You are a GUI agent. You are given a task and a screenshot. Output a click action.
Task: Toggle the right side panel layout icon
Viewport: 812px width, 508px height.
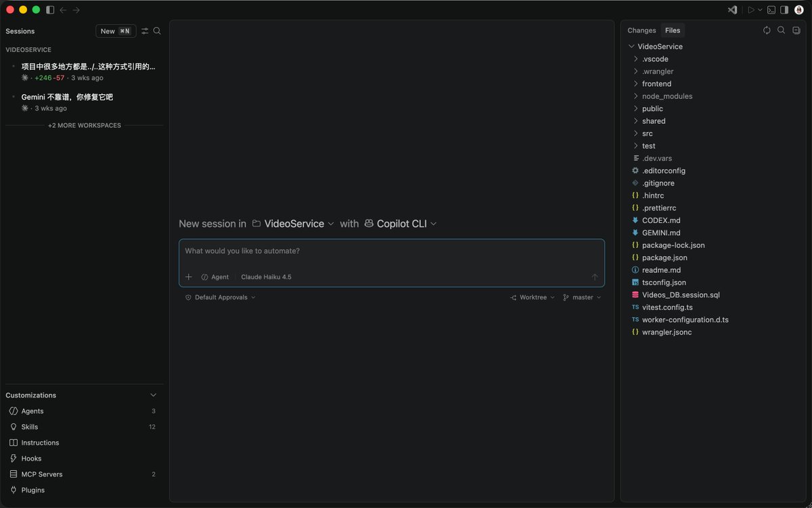[x=784, y=10]
